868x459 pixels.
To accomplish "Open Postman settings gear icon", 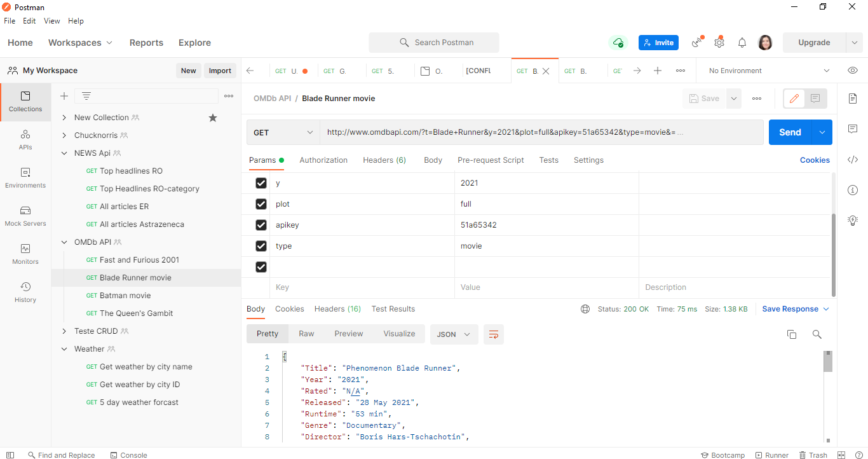I will [x=719, y=43].
